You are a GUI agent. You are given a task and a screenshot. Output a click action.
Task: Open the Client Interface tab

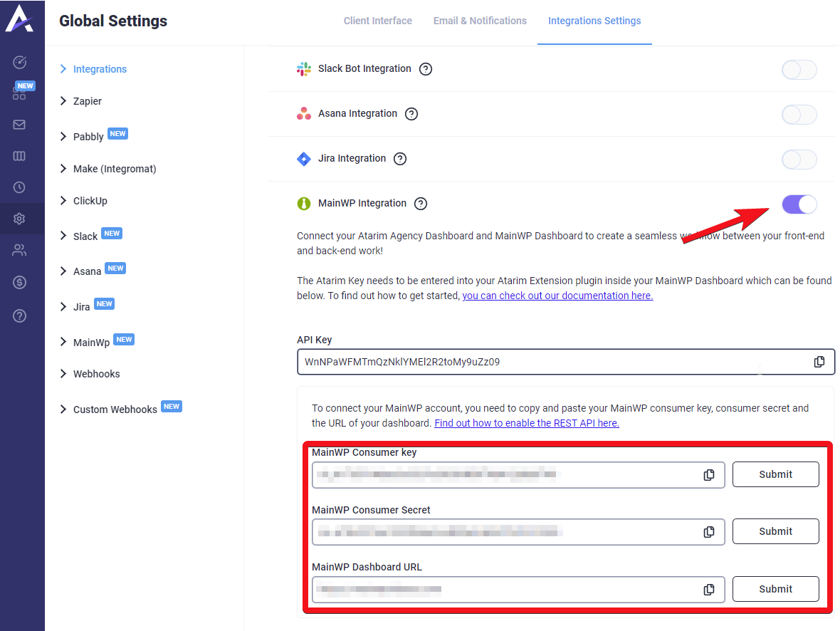click(377, 21)
